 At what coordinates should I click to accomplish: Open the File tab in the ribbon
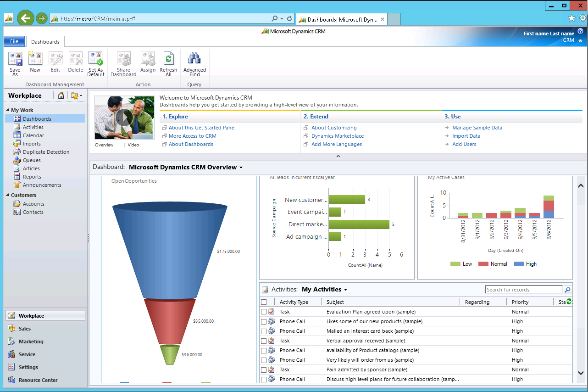click(14, 41)
